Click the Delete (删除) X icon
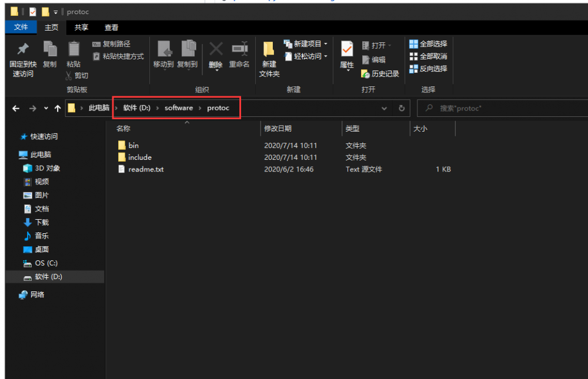588x379 pixels. coord(216,49)
